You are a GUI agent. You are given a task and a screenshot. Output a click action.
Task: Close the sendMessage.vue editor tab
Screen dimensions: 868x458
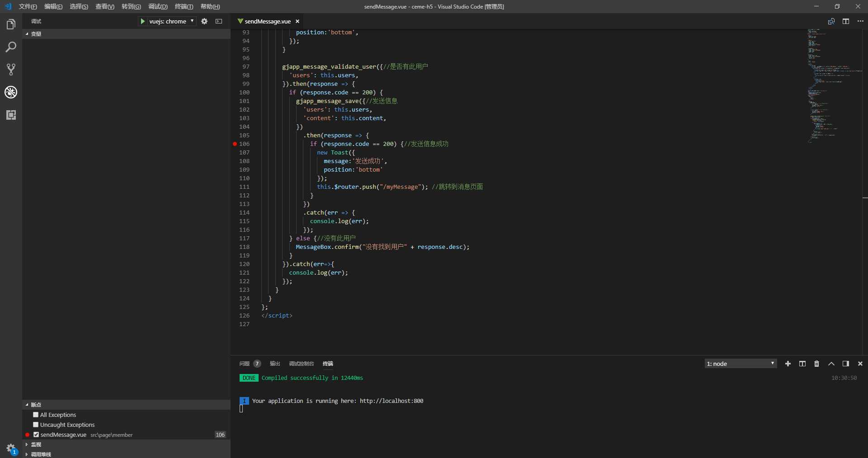pos(297,21)
